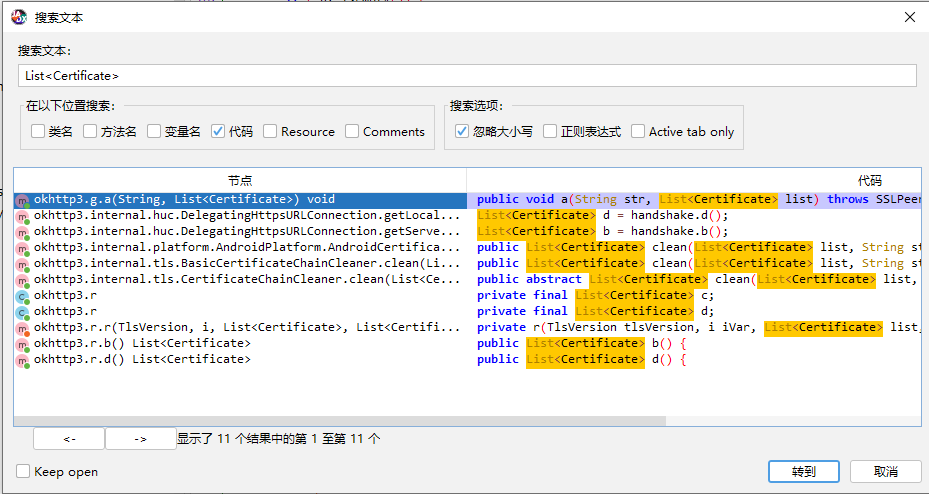Select AndroidPlatform.AndroidCertifica... result

240,248
